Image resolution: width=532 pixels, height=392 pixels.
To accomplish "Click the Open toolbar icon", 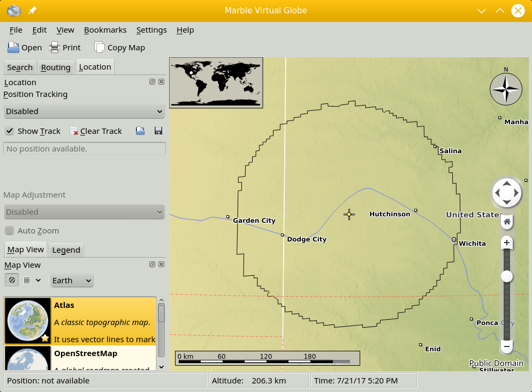I will (13, 48).
